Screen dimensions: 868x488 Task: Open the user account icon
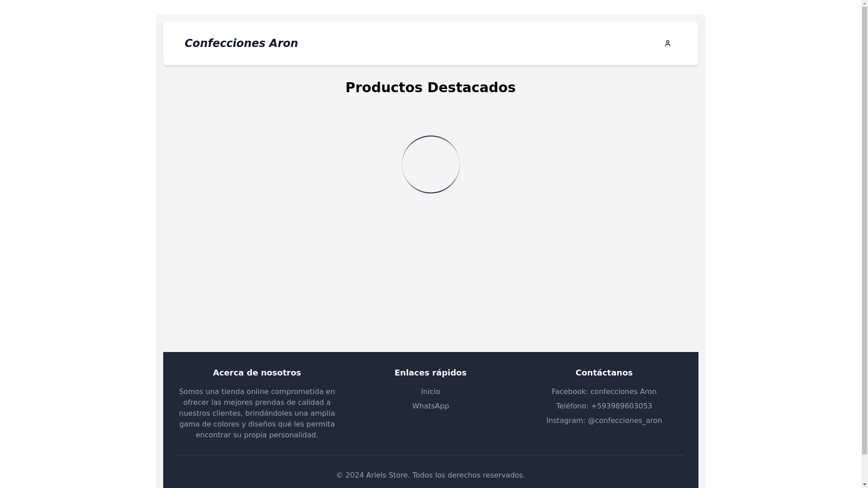667,43
